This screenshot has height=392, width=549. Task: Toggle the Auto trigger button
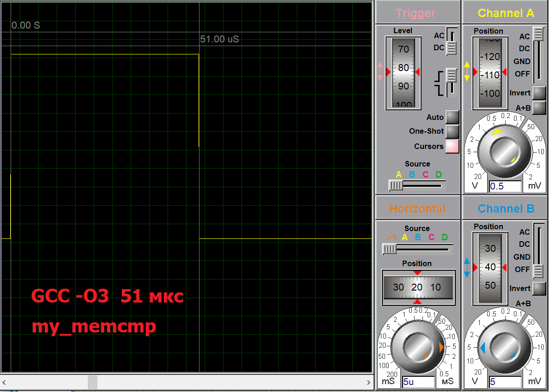coord(452,117)
